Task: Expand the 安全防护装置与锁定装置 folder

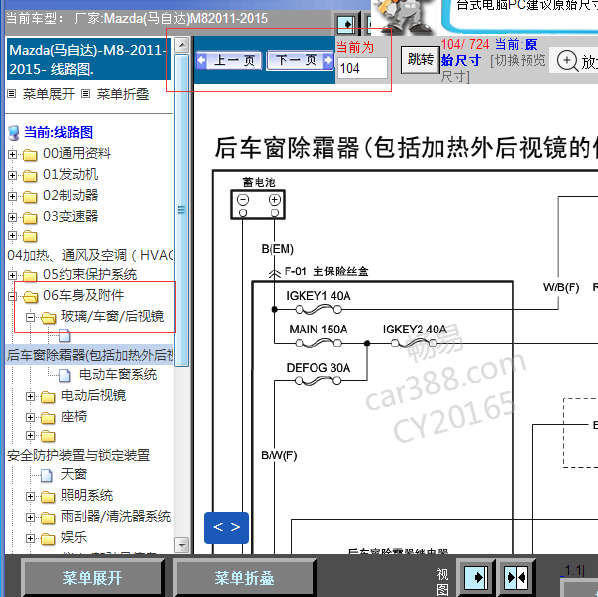Action: click(x=31, y=435)
